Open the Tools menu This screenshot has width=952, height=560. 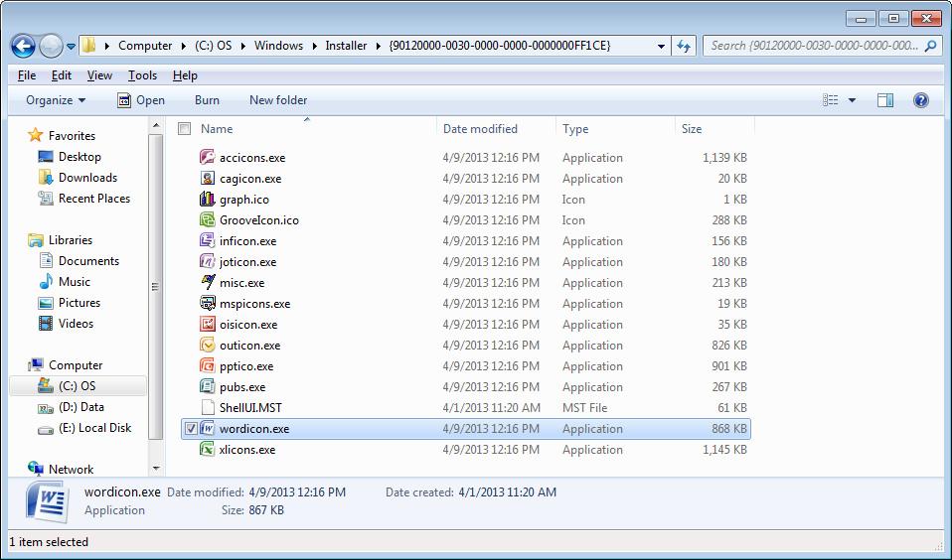[x=142, y=75]
